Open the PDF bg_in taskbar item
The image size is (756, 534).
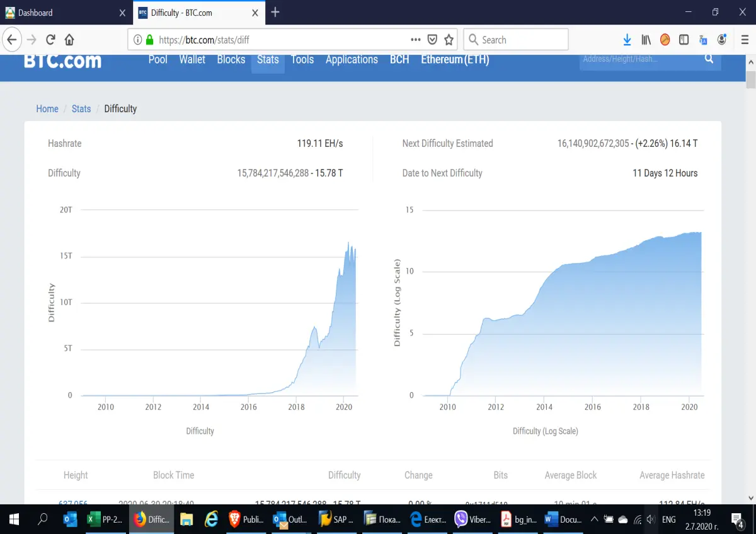coord(518,519)
